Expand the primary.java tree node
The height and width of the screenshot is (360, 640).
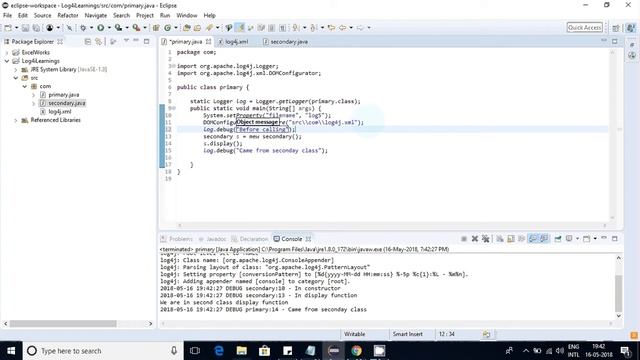(x=33, y=95)
